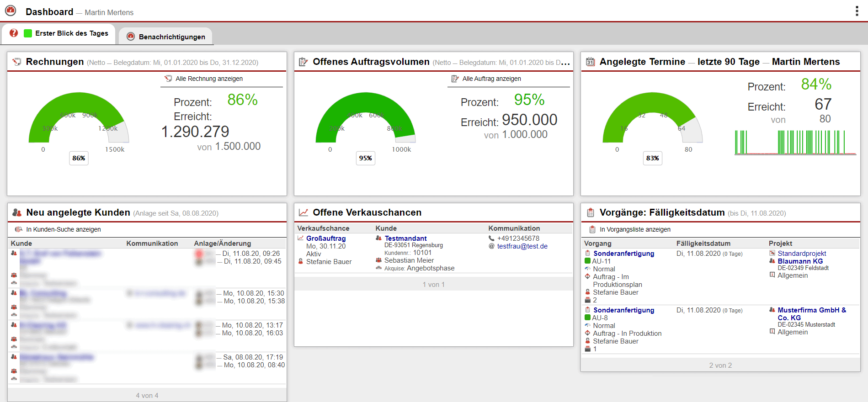Click the Offenes Auftragsvolumen header icon
868x402 pixels.
coord(303,62)
